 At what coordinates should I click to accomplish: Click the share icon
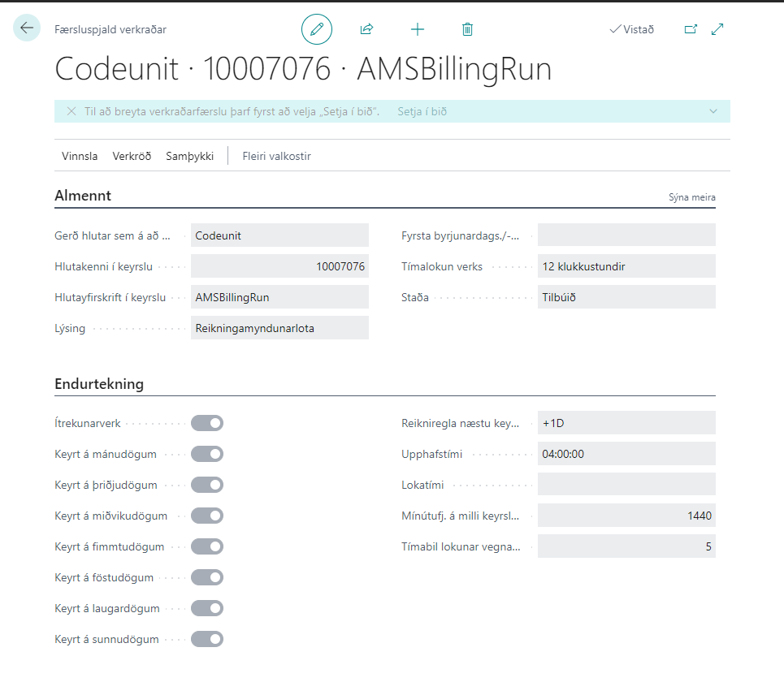click(366, 29)
